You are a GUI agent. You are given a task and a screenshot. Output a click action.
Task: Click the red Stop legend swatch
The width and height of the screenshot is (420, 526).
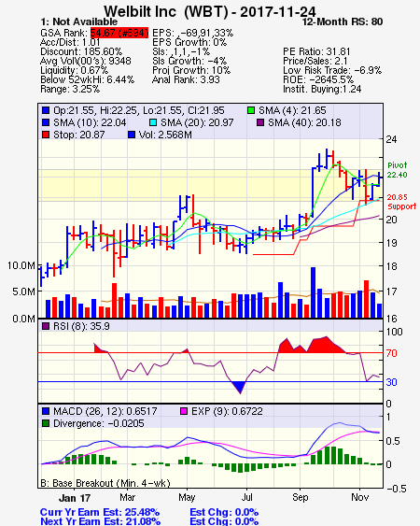46,135
